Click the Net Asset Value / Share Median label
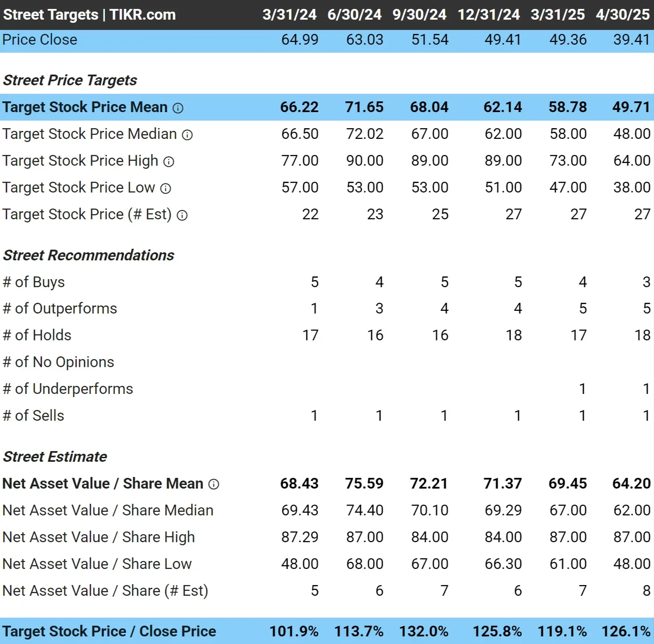 coord(108,510)
